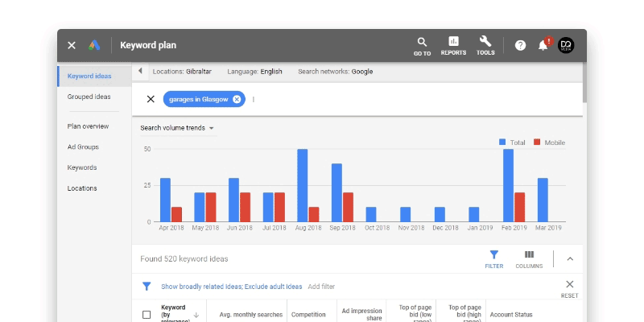Open the Help question mark icon
The width and height of the screenshot is (644, 322).
(x=520, y=45)
